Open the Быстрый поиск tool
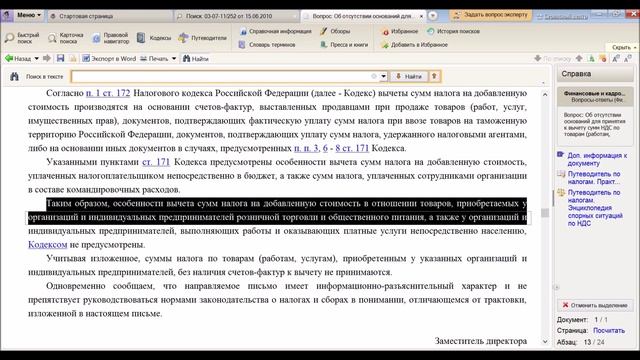The image size is (640, 360). click(22, 38)
